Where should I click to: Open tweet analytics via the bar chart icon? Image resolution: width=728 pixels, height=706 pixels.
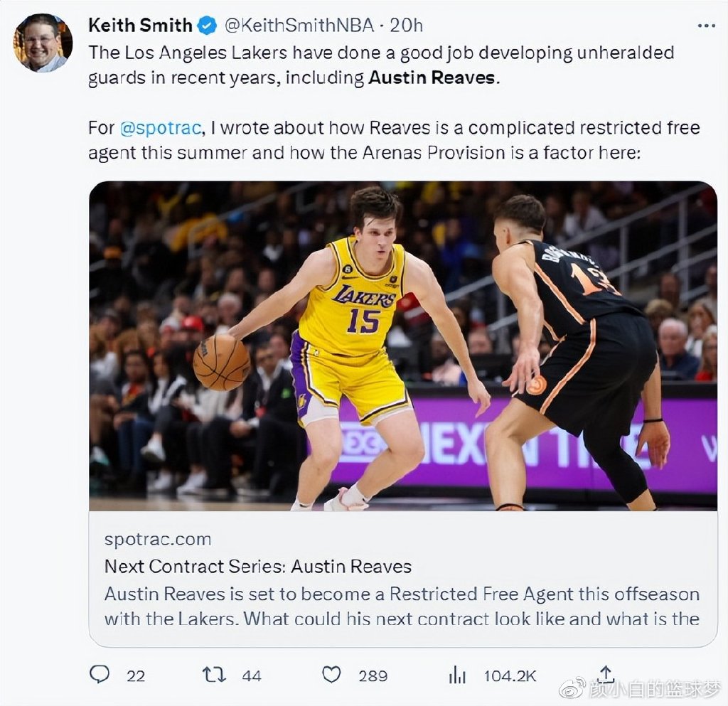tap(457, 675)
